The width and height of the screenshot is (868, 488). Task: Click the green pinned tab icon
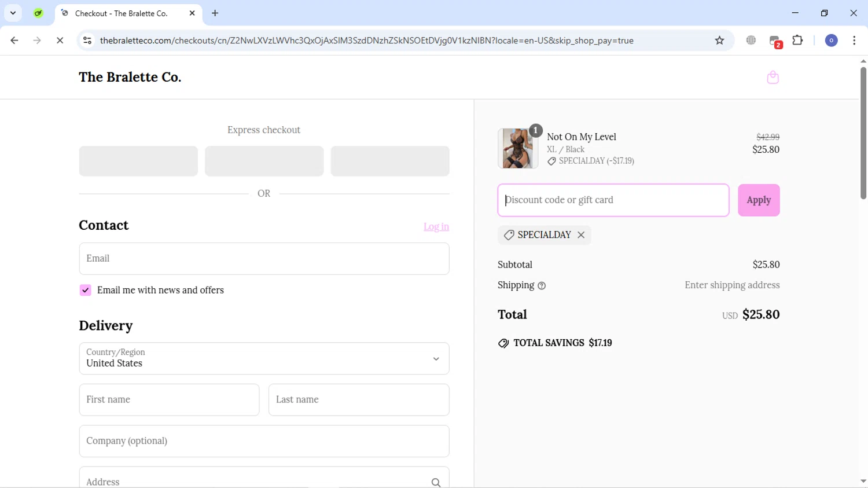click(x=38, y=13)
